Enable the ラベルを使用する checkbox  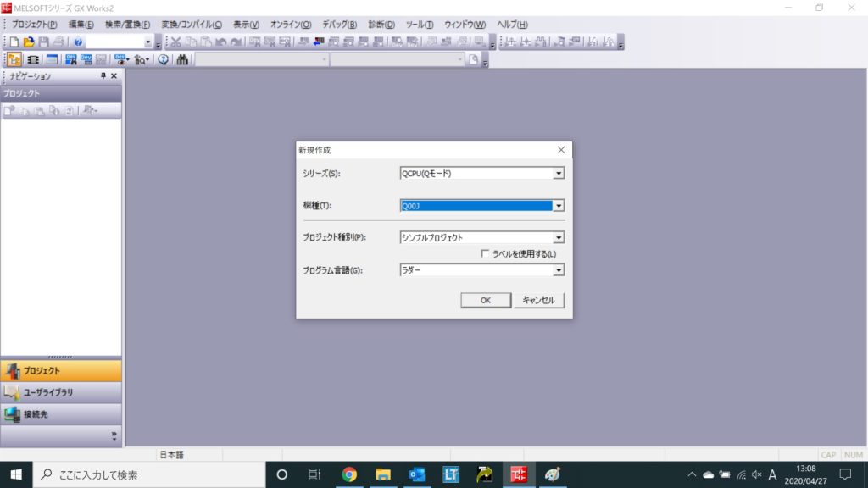[485, 253]
